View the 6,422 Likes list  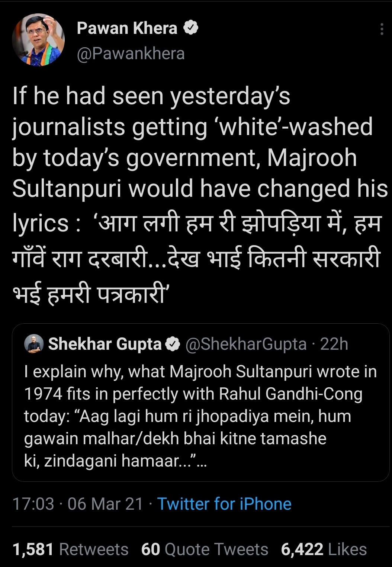[324, 550]
